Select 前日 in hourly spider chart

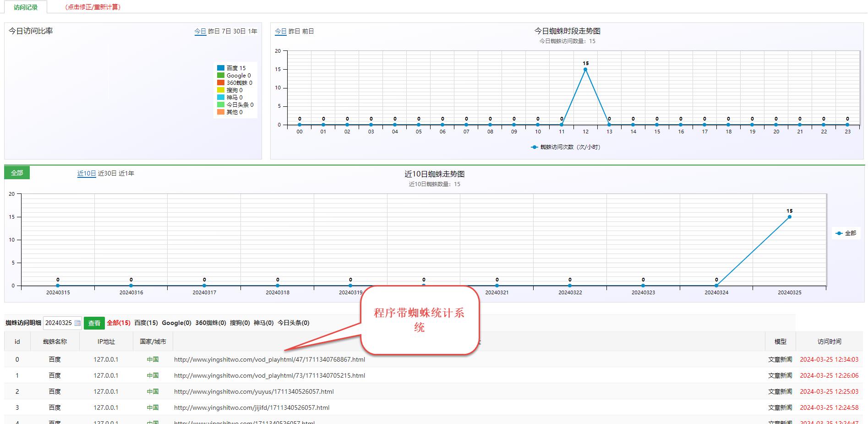(x=308, y=31)
